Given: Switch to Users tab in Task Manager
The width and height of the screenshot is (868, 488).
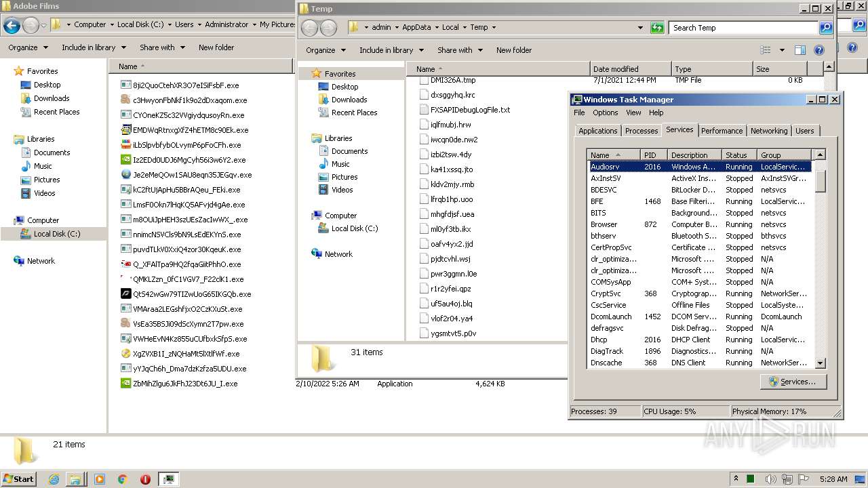Looking at the screenshot, I should point(805,131).
